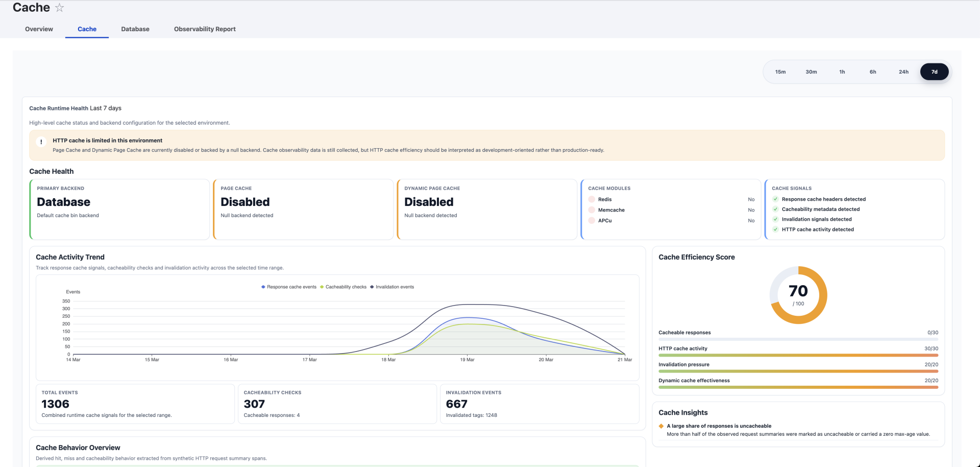Toggle Invalidation events legend series
Image resolution: width=980 pixels, height=467 pixels.
(392, 287)
